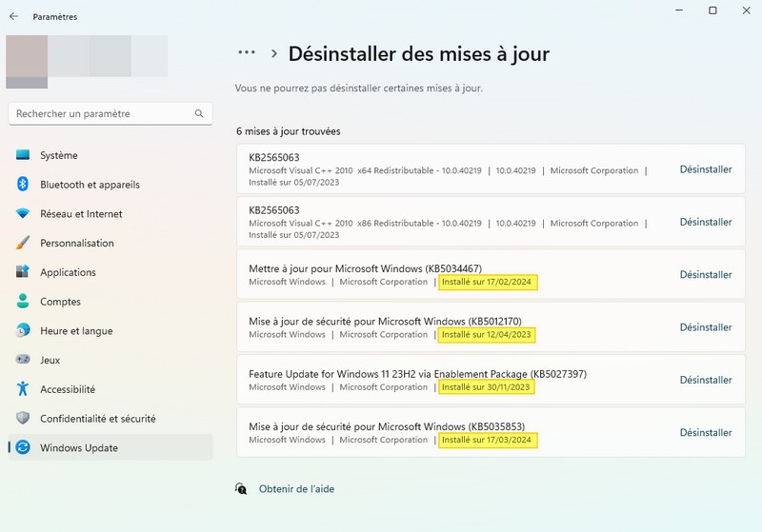Screen dimensions: 762x532
Task: Click the Windows Update sync icon
Action: pos(23,447)
